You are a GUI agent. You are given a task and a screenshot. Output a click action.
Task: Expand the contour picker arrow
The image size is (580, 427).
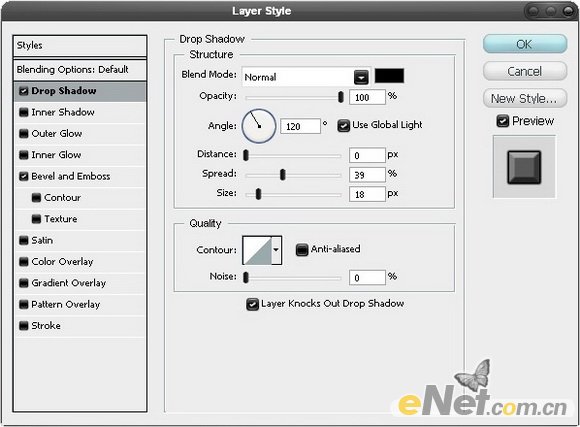(277, 250)
